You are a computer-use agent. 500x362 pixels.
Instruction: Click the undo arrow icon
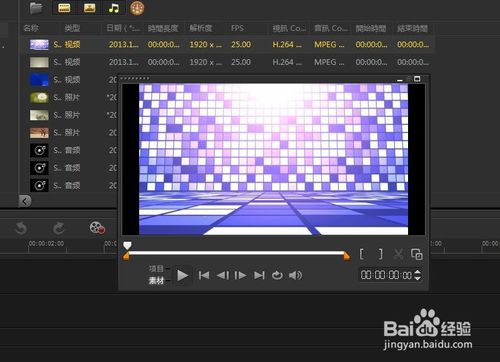tap(21, 229)
